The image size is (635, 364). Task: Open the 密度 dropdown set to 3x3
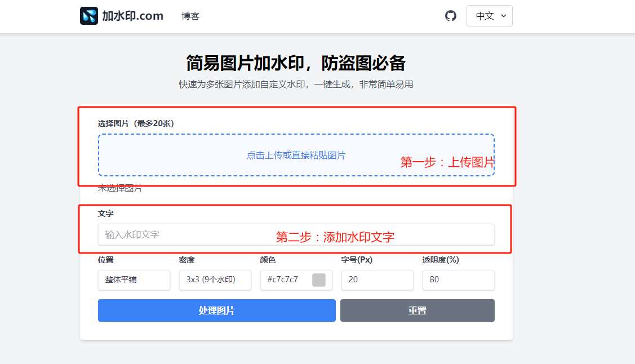(215, 280)
